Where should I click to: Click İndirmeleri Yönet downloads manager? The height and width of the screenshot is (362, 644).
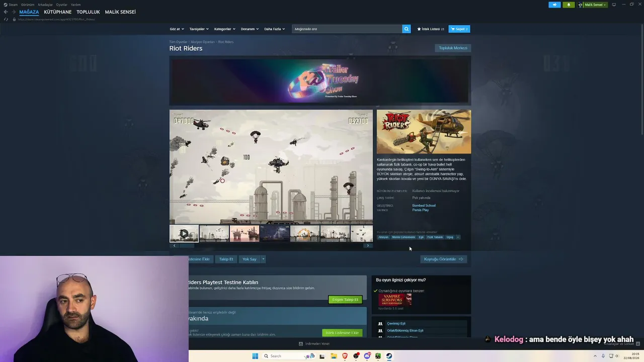pyautogui.click(x=314, y=344)
